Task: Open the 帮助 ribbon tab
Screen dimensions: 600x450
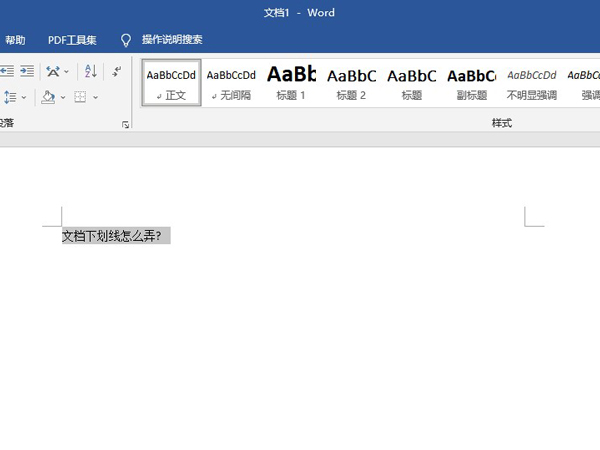Action: 15,40
